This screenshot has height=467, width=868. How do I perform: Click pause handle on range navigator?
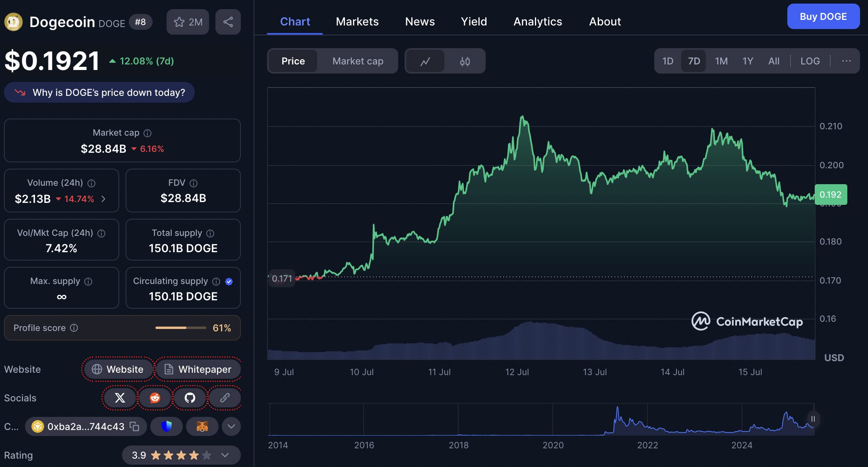tap(813, 419)
